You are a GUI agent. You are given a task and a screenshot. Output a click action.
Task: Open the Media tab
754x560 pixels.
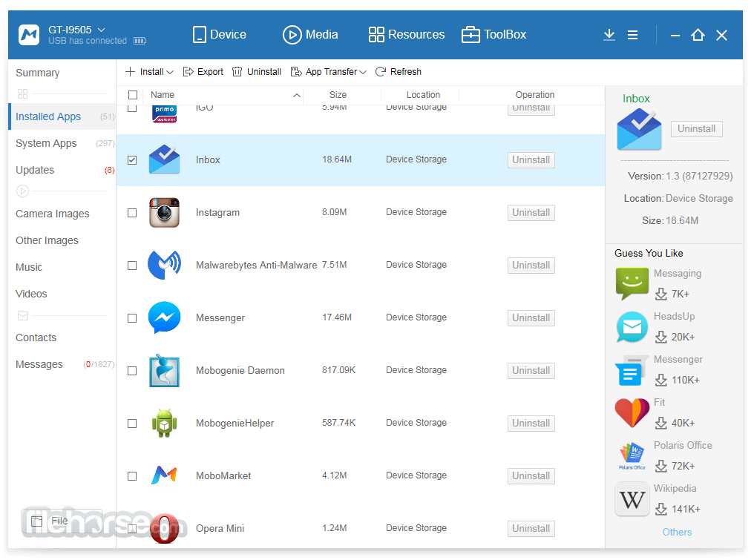(310, 35)
